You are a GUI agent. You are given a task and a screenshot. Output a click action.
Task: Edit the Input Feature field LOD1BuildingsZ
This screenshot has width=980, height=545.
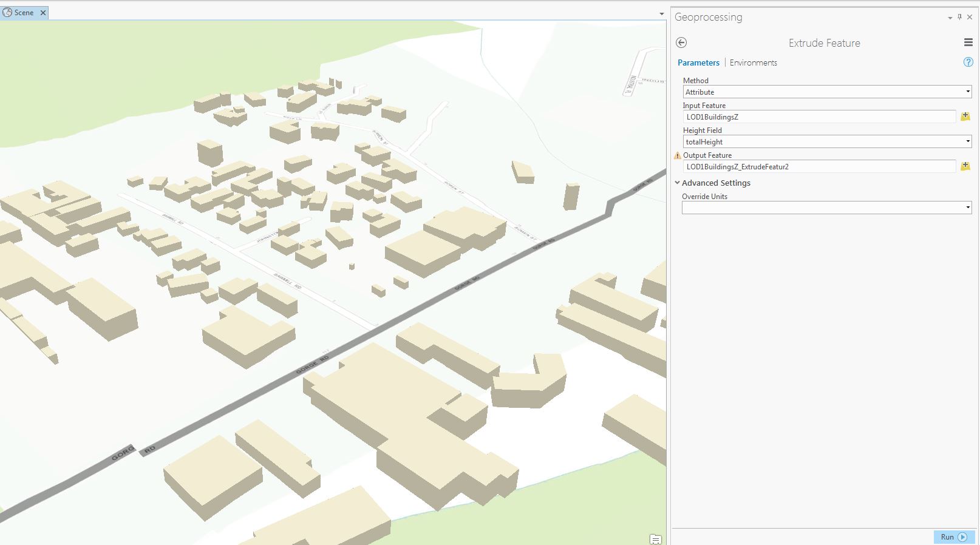819,117
